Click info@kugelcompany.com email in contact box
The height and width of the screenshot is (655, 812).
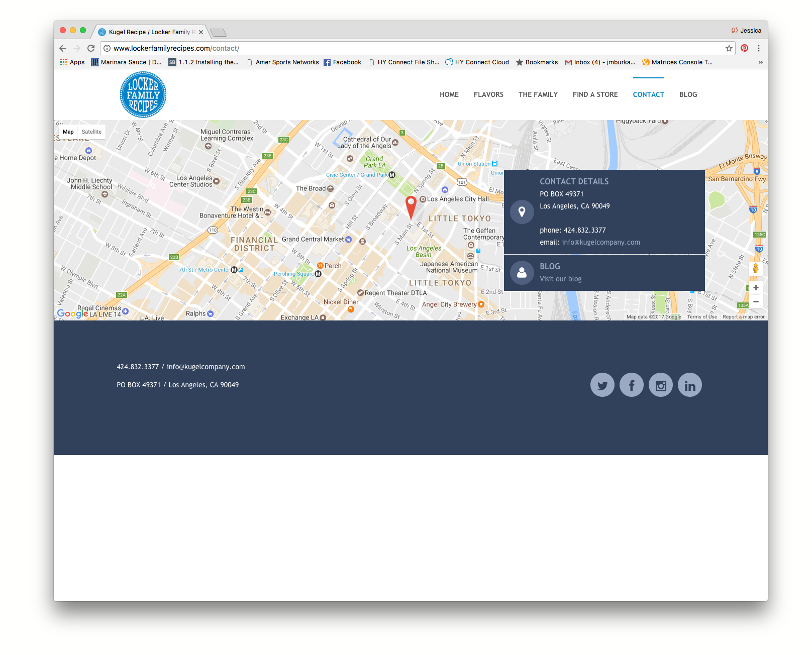(601, 242)
